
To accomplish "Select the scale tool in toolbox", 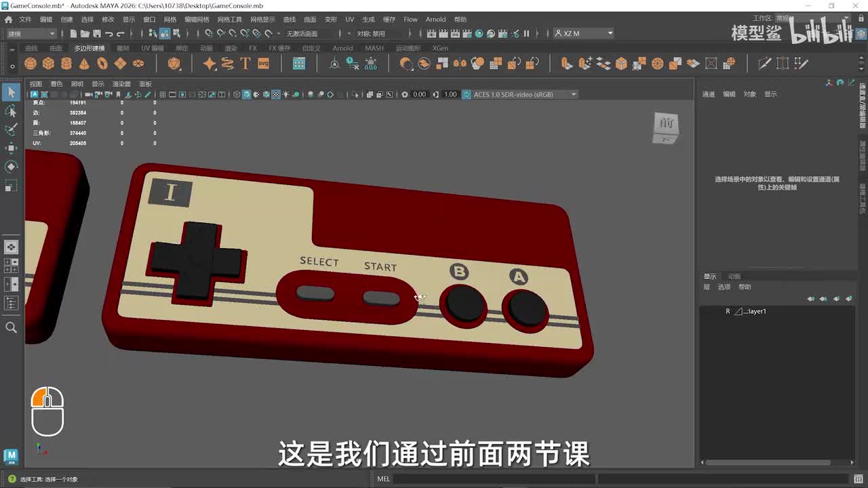I will point(11,185).
